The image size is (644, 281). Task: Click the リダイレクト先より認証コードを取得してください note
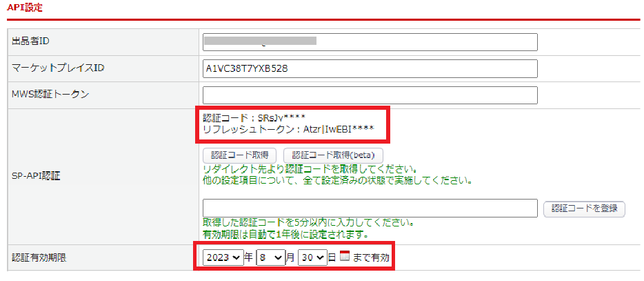(310, 170)
